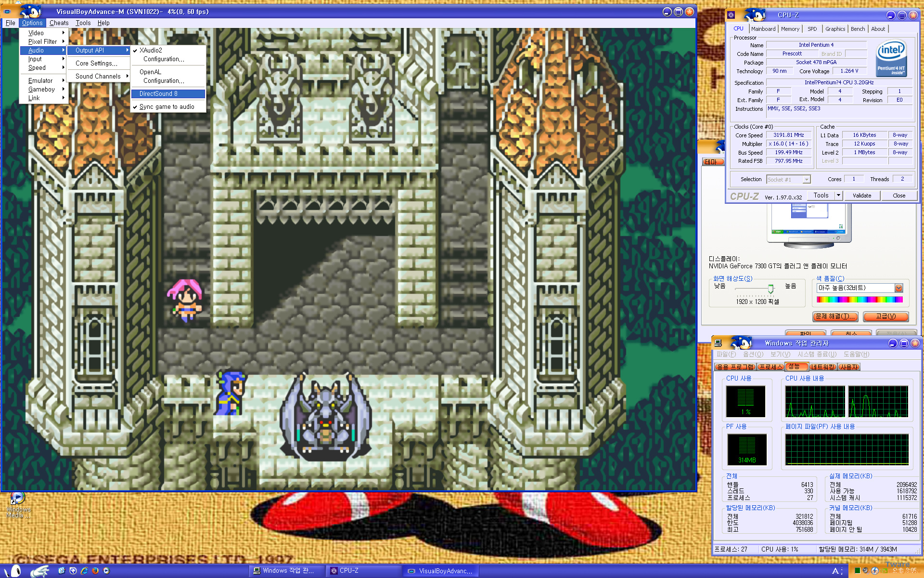Open the Socket #1 selection dropdown

click(807, 180)
